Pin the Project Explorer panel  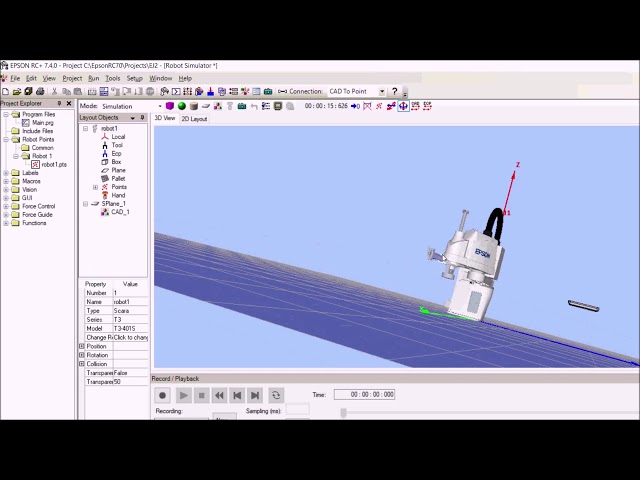pyautogui.click(x=59, y=103)
